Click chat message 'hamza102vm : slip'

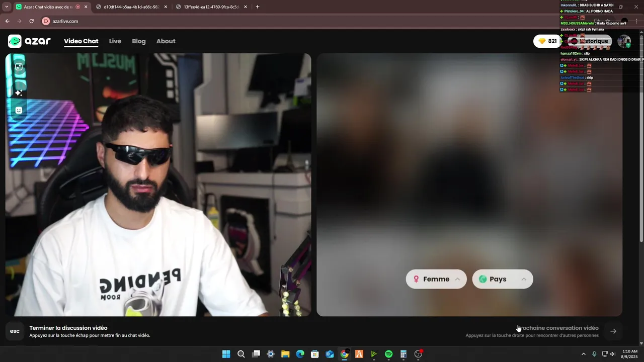575,53
